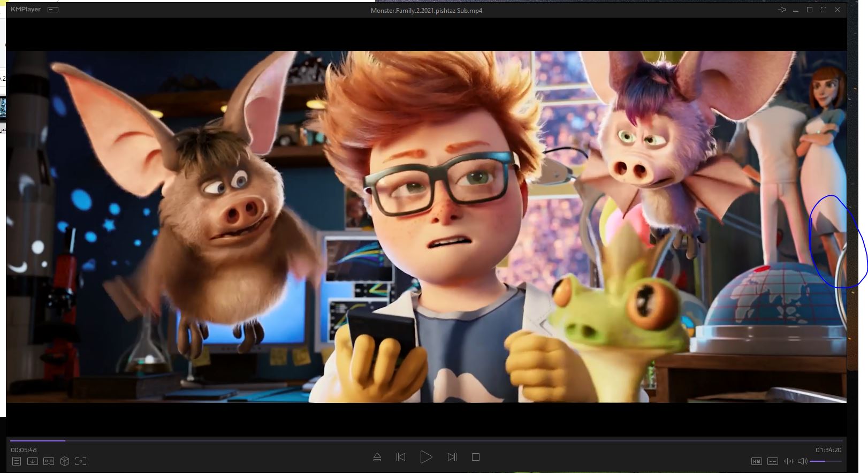Toggle HW hardware acceleration
The height and width of the screenshot is (473, 868).
tap(757, 461)
